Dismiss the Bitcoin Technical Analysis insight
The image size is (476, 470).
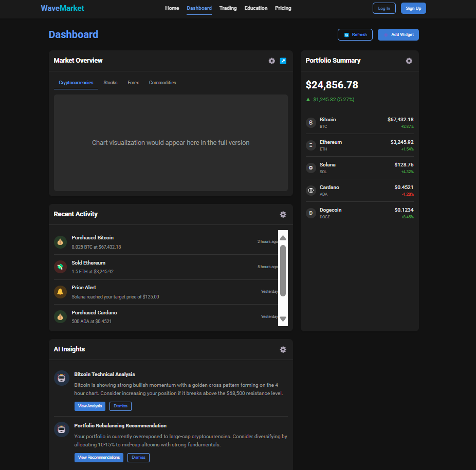[120, 406]
